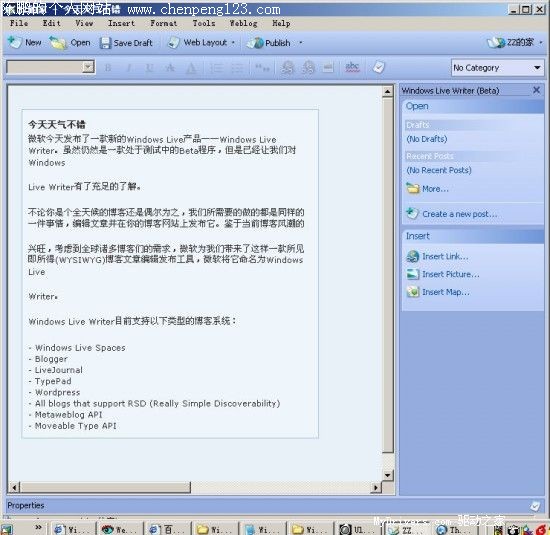Image resolution: width=550 pixels, height=535 pixels.
Task: Click the '(No Recent Posts)' text
Action: (x=439, y=170)
